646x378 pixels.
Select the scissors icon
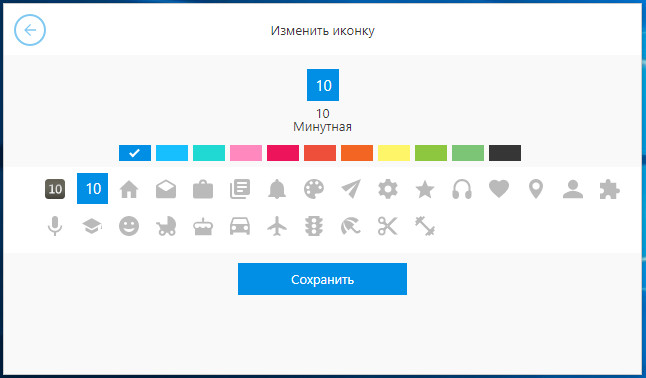[388, 226]
